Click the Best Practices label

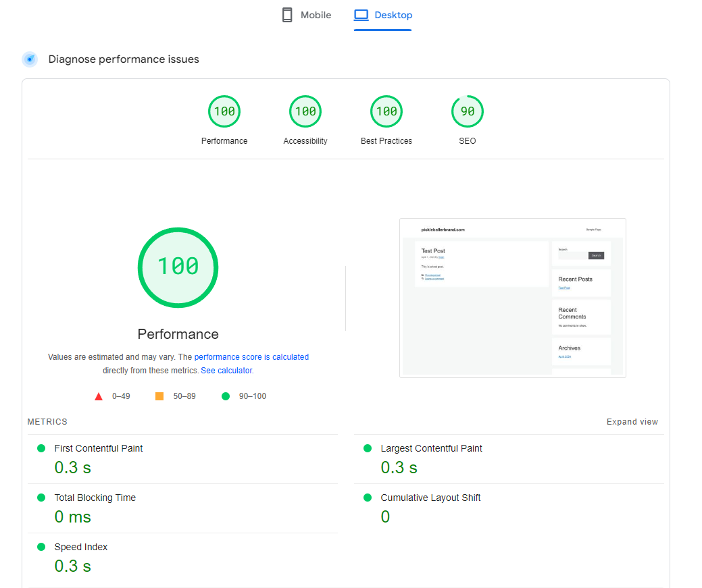tap(386, 141)
